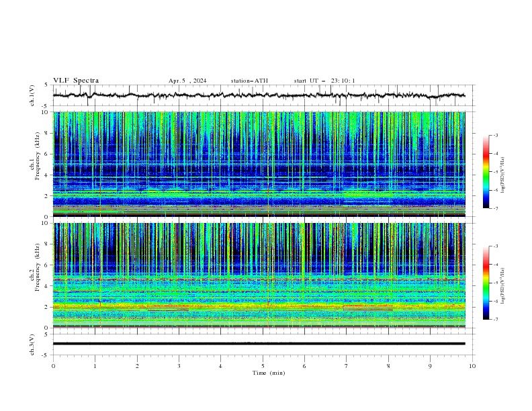
Task: Click inside the ch.1 spectrogram panel
Action: pyautogui.click(x=259, y=164)
